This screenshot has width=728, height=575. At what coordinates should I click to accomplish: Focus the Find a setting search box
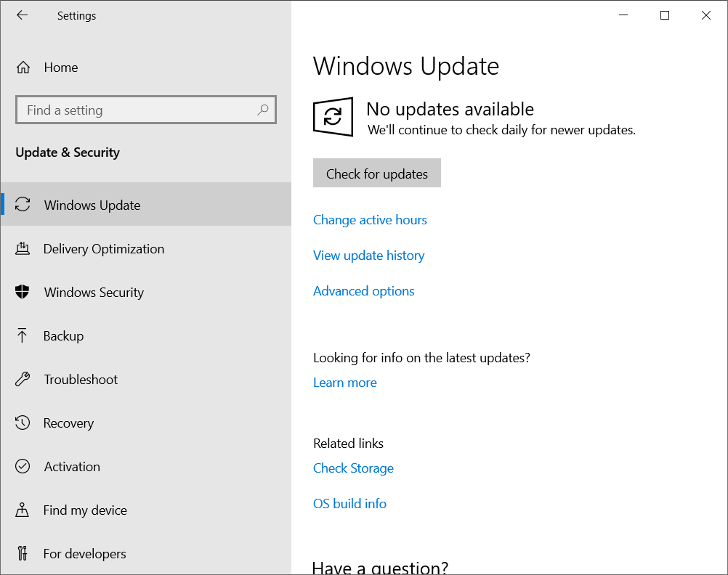pyautogui.click(x=146, y=110)
